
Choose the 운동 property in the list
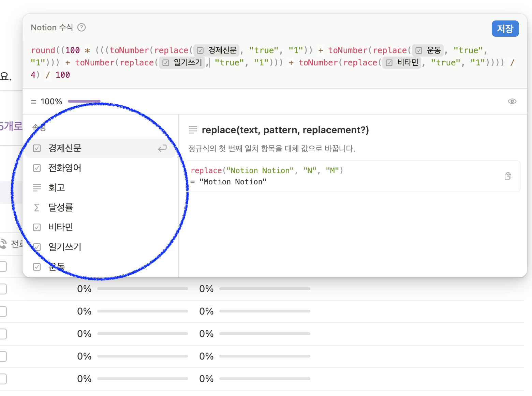click(100, 266)
